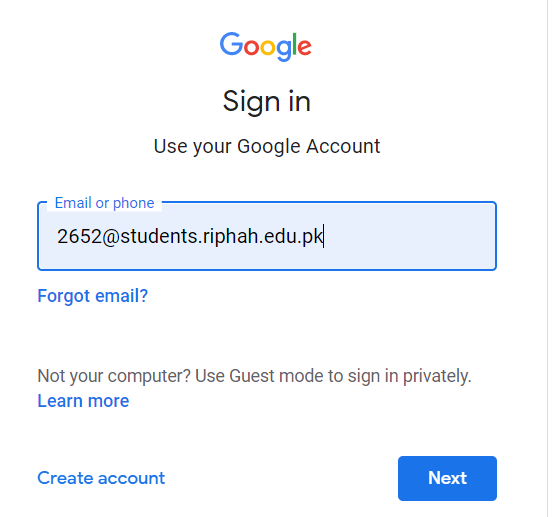Open the Learn more link
Screen dimensions: 555x517
point(83,401)
